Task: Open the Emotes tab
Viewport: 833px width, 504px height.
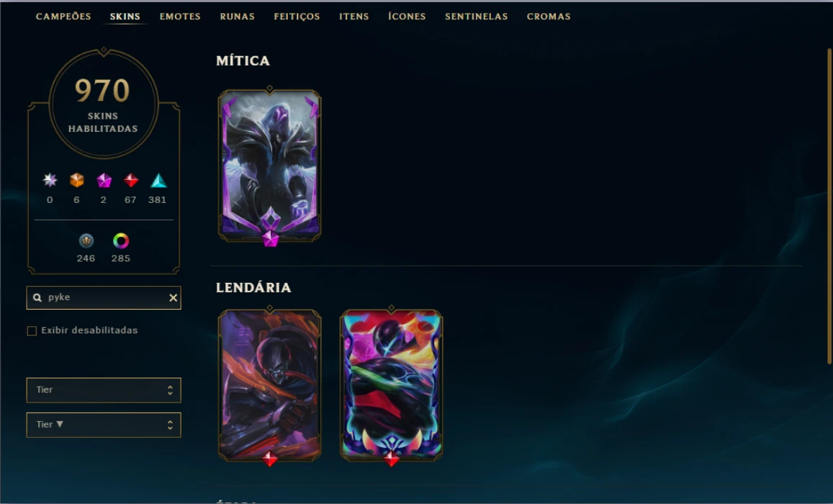Action: (x=180, y=17)
